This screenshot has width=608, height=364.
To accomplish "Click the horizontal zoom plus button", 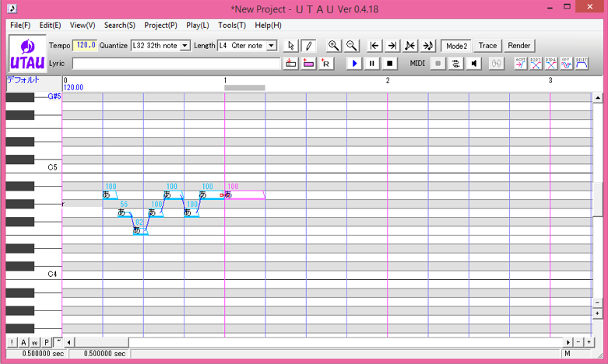I will point(589,342).
